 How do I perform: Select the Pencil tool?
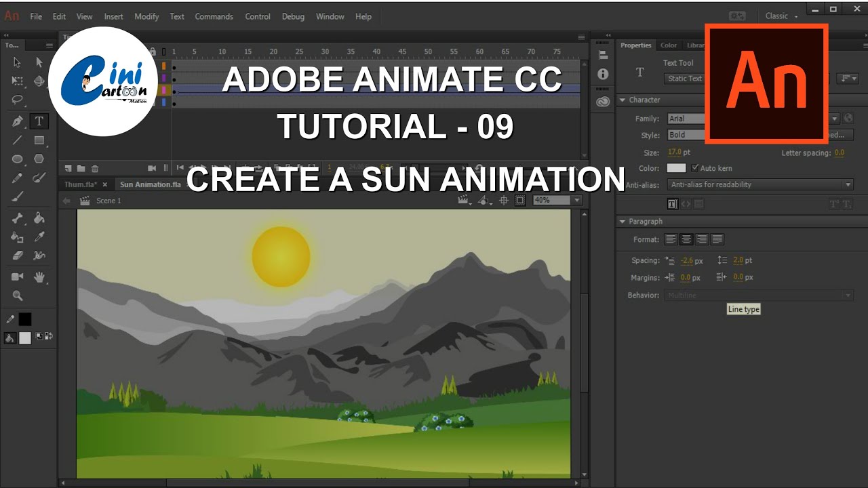click(18, 178)
